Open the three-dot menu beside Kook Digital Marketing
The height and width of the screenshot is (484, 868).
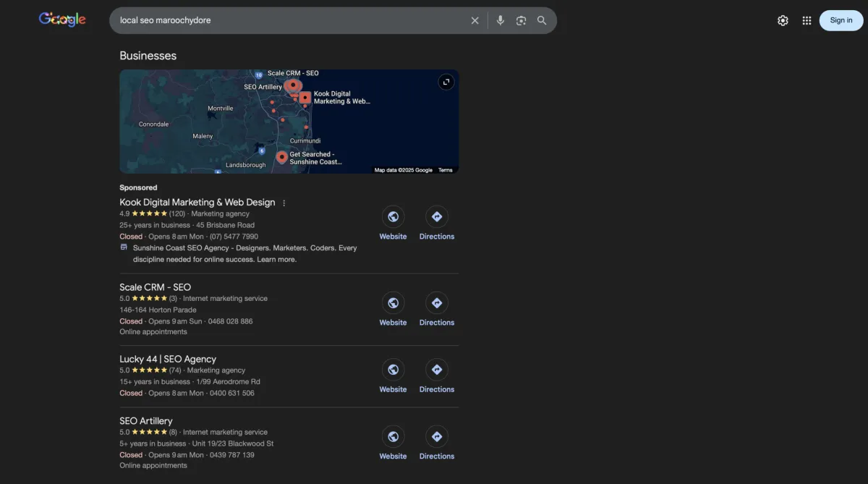pos(284,203)
